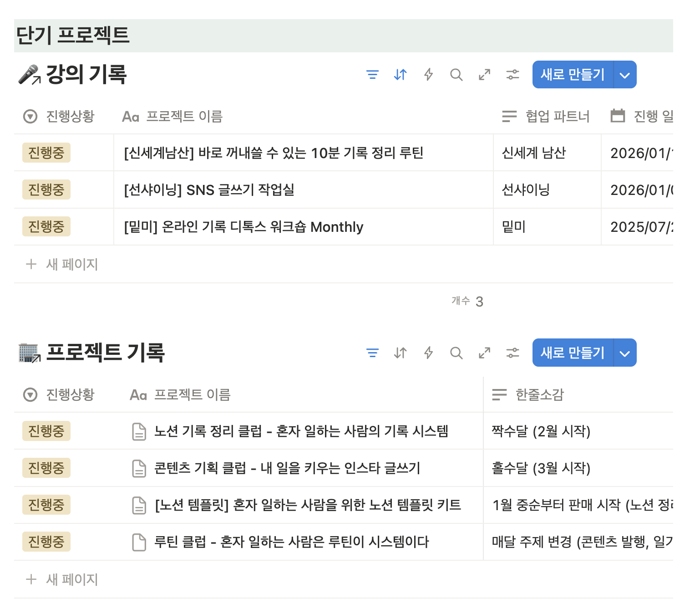Click 밑미 partner cell

(x=547, y=227)
